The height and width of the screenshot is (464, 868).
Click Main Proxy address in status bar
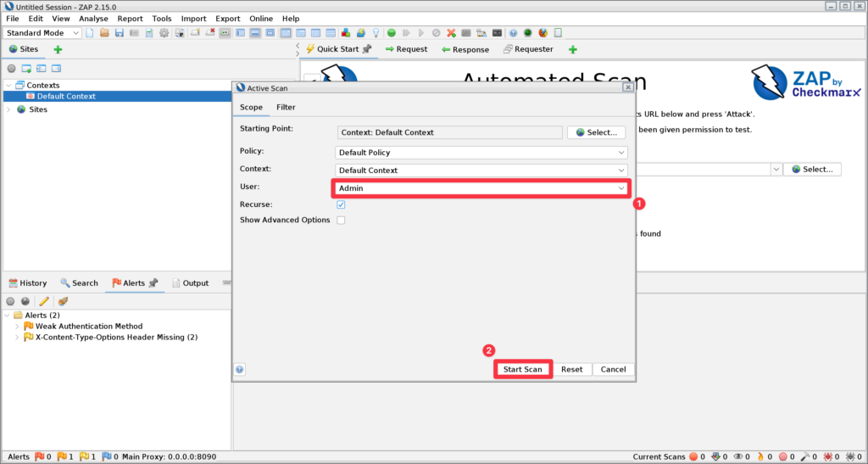[169, 457]
